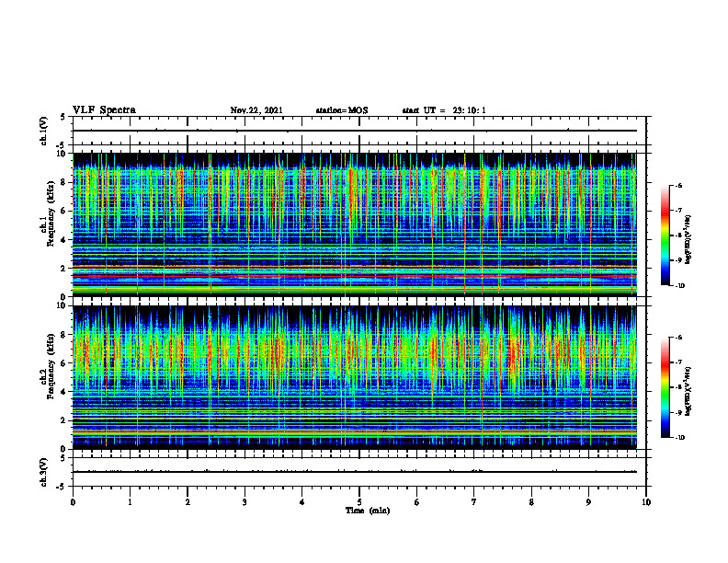Select the date text 'Nov.22, 2021'
Viewport: 728px width, 563px height.
[256, 110]
